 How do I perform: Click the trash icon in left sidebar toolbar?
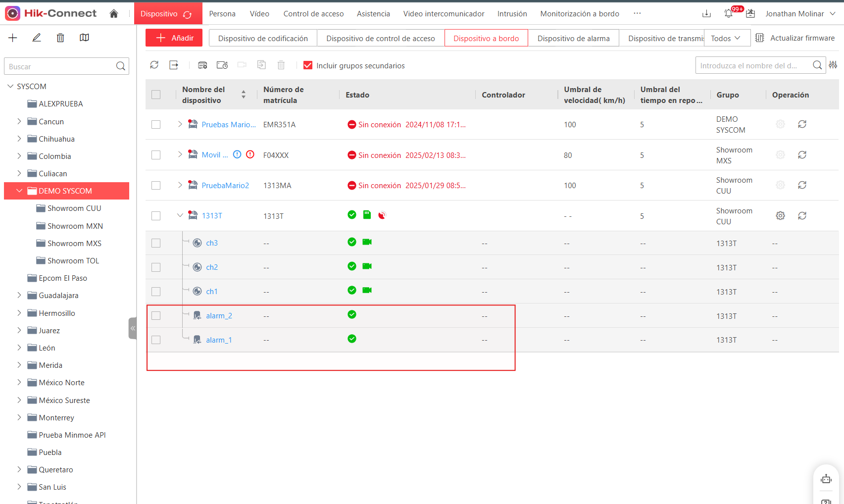click(60, 38)
